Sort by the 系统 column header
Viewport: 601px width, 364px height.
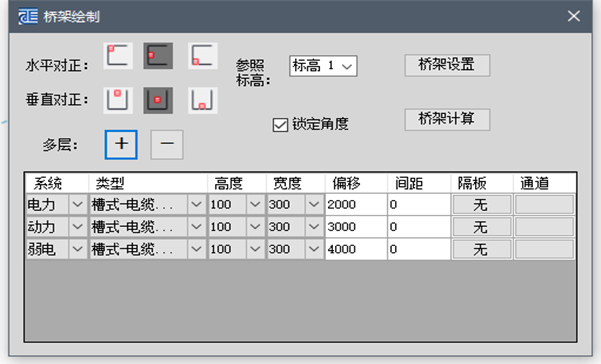pyautogui.click(x=56, y=184)
